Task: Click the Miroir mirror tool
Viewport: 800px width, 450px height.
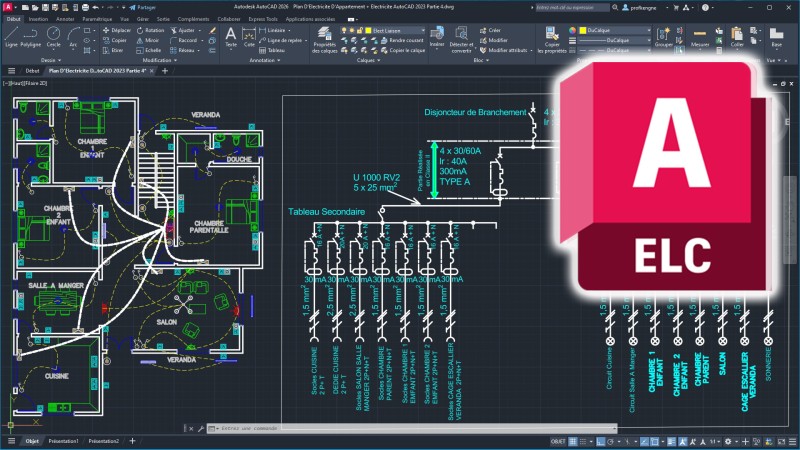Action: pyautogui.click(x=148, y=40)
